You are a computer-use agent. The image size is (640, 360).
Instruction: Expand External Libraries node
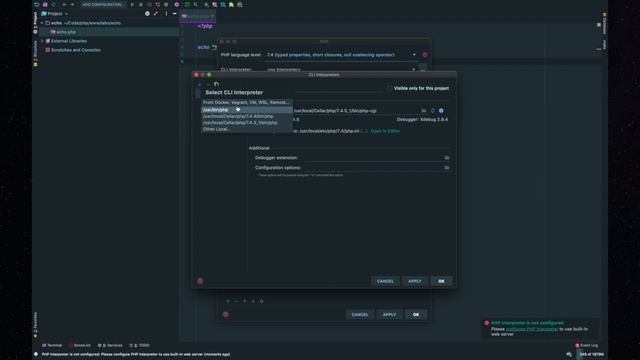[42, 41]
